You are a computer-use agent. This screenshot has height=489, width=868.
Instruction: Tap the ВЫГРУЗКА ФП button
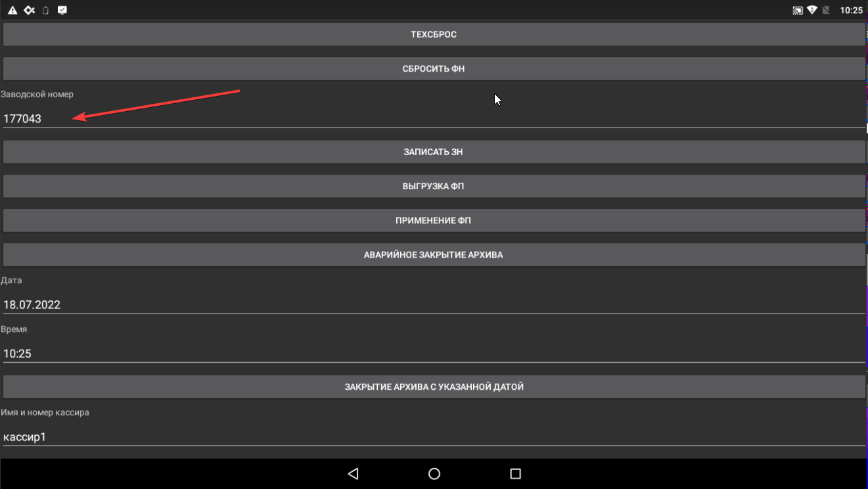pos(434,186)
